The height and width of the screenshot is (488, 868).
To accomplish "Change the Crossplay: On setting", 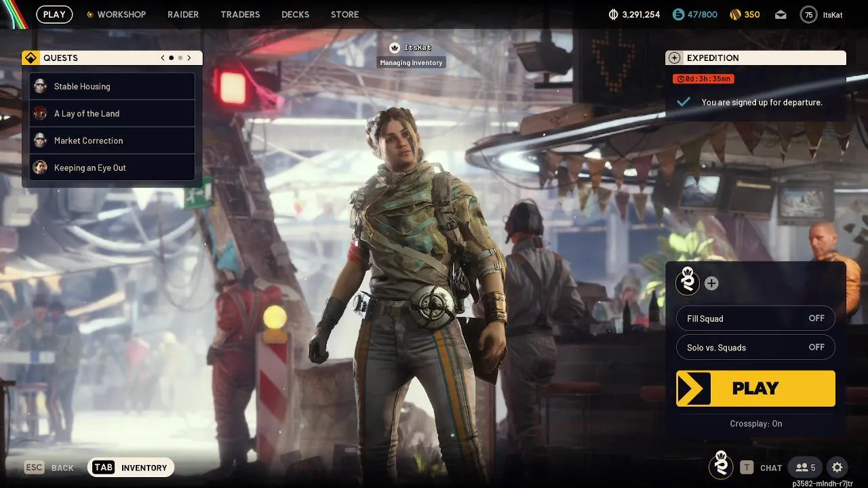I will point(756,424).
